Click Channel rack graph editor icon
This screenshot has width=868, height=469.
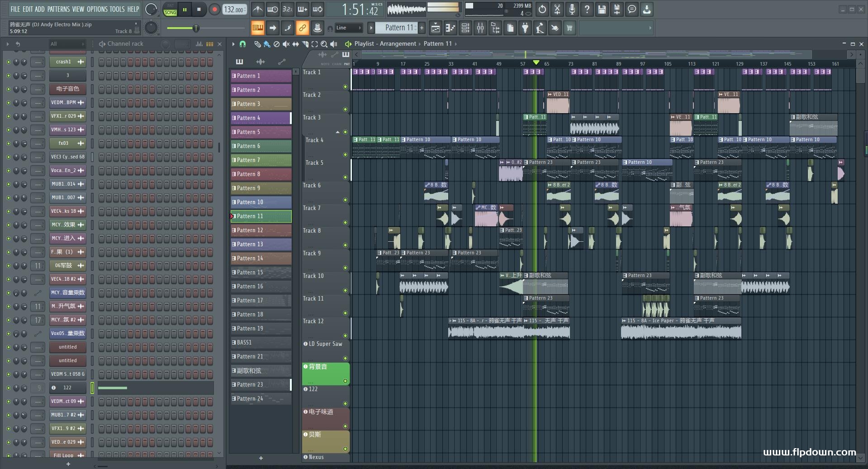pyautogui.click(x=199, y=44)
